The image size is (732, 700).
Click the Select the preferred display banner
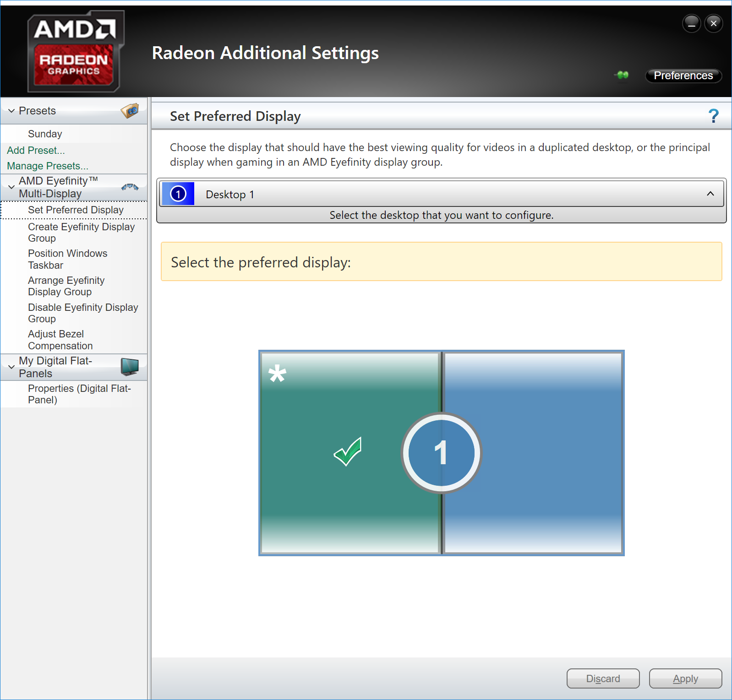coord(441,261)
